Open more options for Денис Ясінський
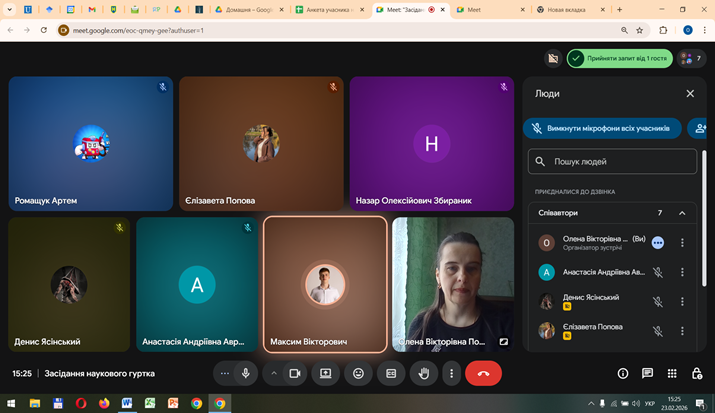Image resolution: width=715 pixels, height=413 pixels. (x=682, y=301)
